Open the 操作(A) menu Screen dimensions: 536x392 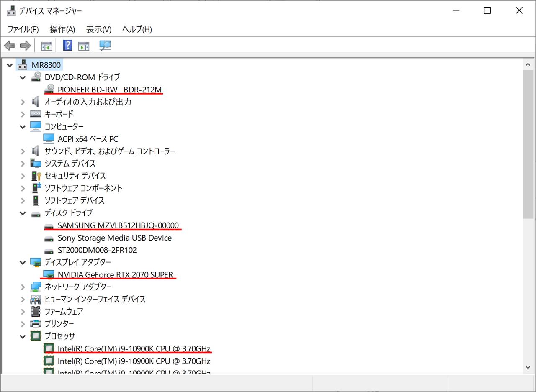click(x=62, y=29)
